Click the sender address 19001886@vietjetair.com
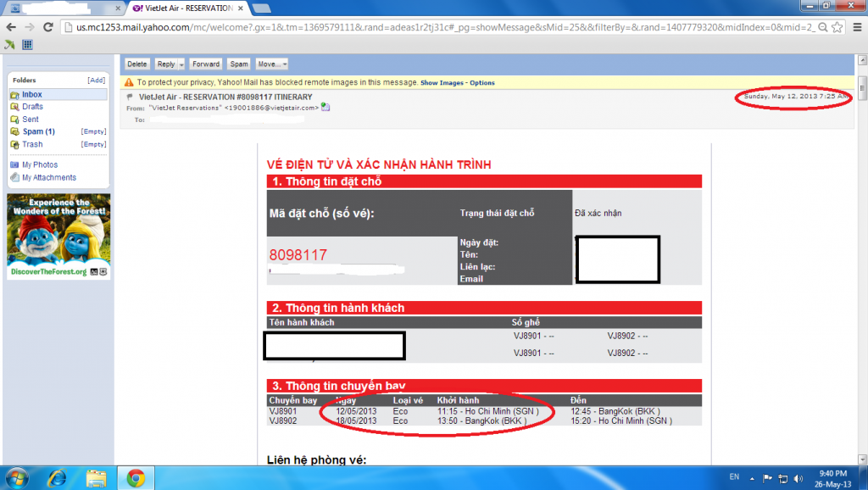 click(272, 108)
